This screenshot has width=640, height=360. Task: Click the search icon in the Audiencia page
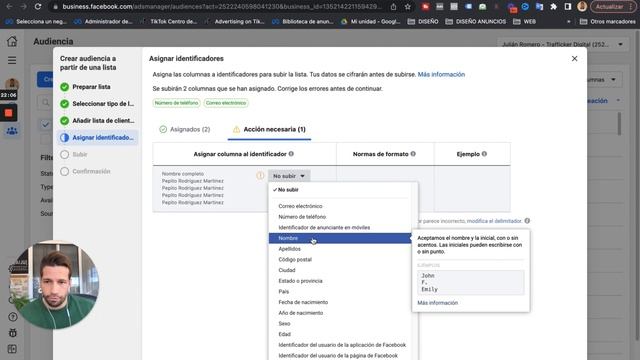coord(45,102)
